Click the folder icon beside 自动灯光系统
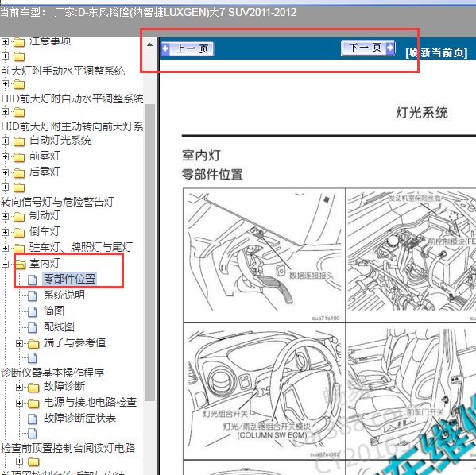 pos(19,141)
